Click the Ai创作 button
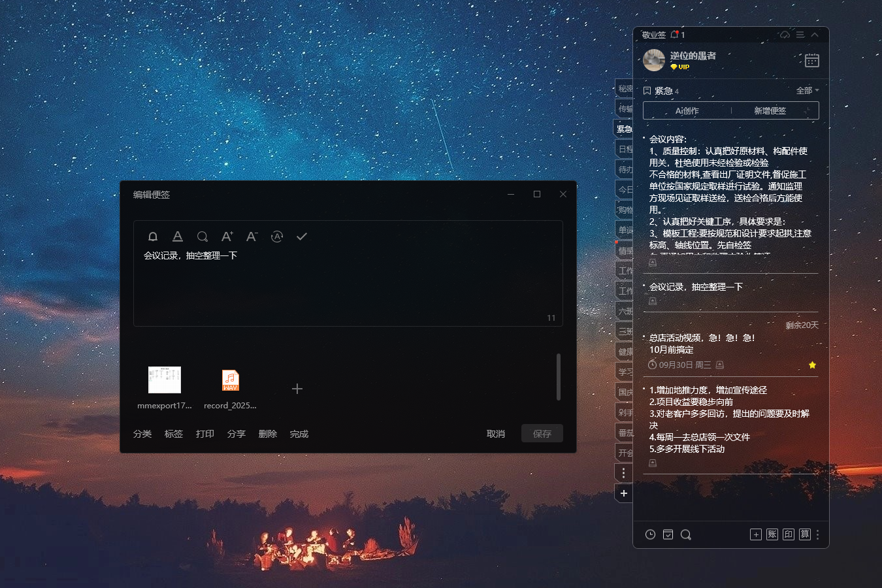This screenshot has width=882, height=588. pyautogui.click(x=687, y=110)
